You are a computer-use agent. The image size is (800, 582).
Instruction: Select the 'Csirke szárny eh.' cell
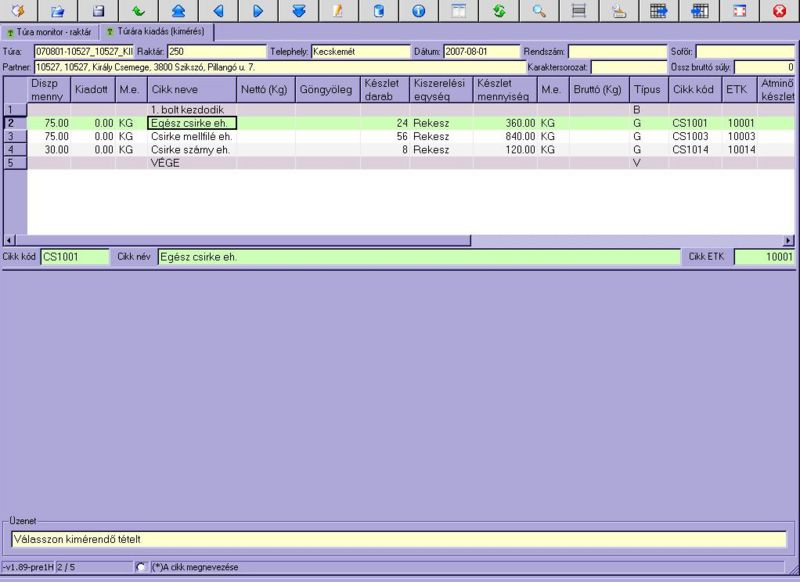[x=192, y=149]
